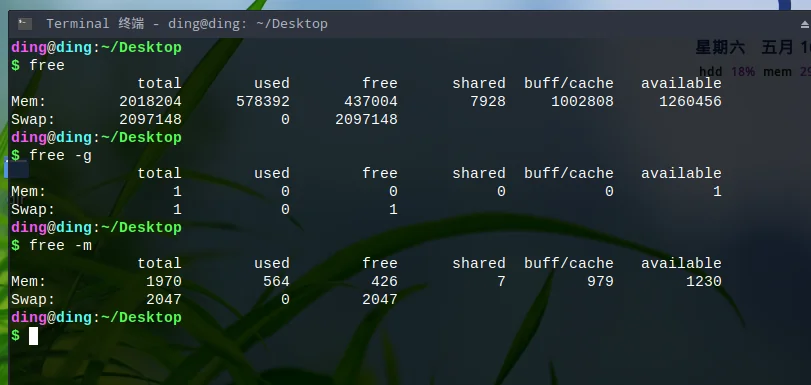Image resolution: width=811 pixels, height=385 pixels.
Task: Click the 'Swap:' label in free -m output
Action: [33, 300]
